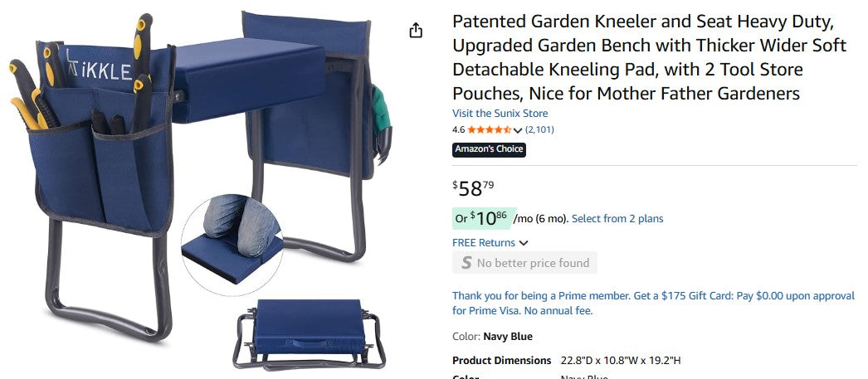Expand the rating breakdown chevron beside the stars
This screenshot has width=868, height=379.
[518, 130]
